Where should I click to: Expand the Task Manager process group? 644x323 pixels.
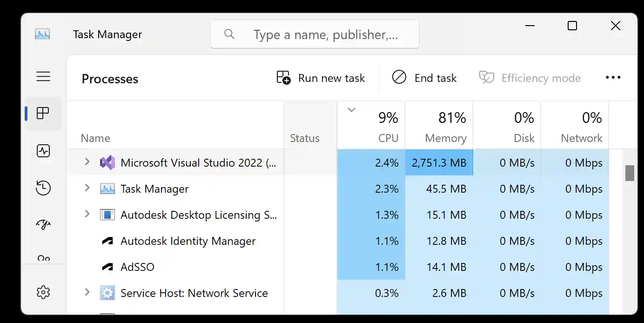point(87,188)
